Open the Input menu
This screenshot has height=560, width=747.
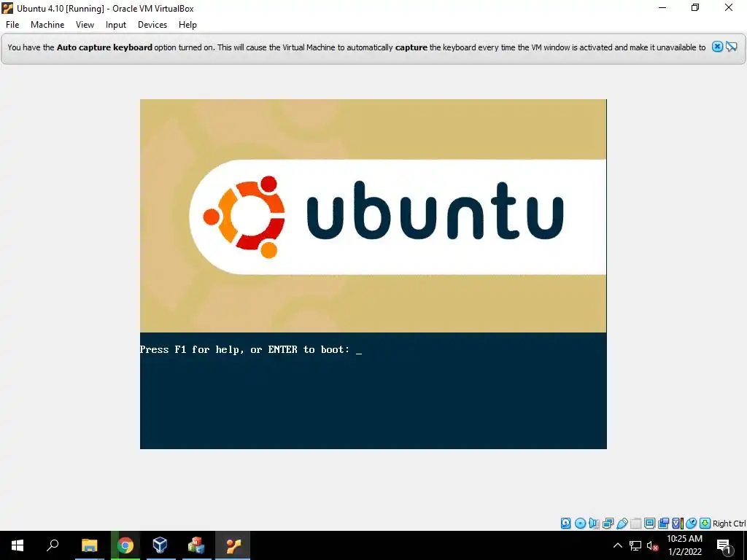(x=116, y=25)
